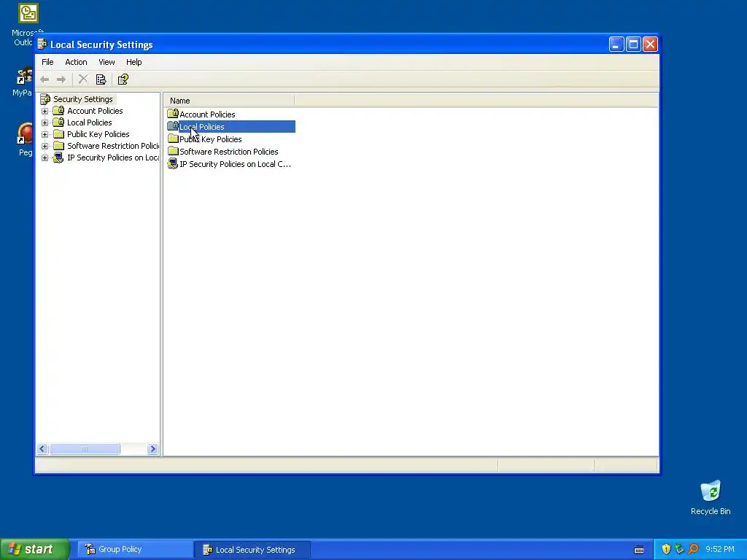Click IP Security Policies icon in list
This screenshot has width=747, height=560.
coord(173,164)
